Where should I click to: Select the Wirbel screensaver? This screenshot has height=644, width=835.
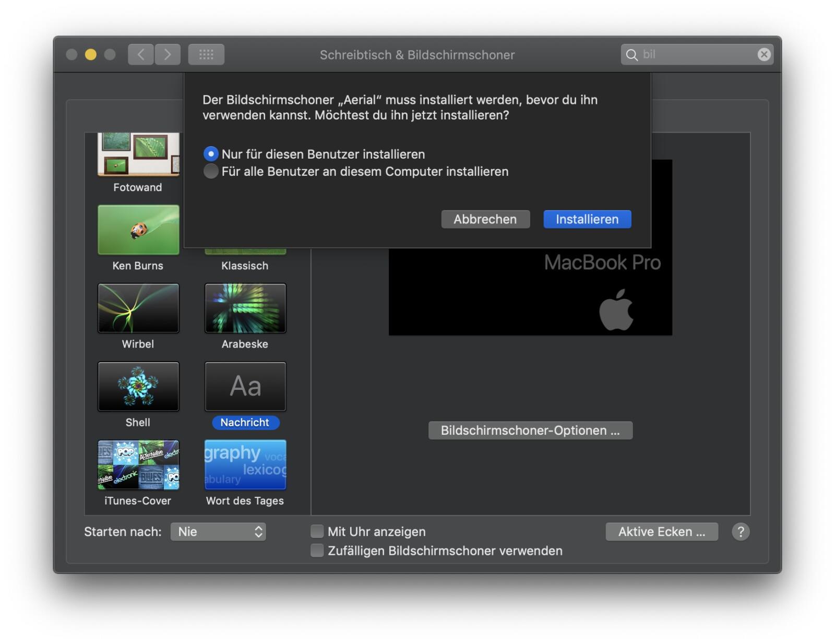tap(138, 308)
